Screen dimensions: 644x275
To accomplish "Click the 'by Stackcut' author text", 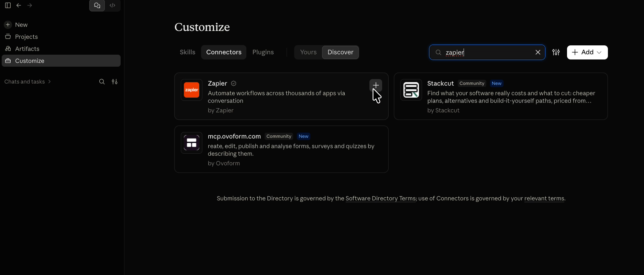I will (443, 110).
